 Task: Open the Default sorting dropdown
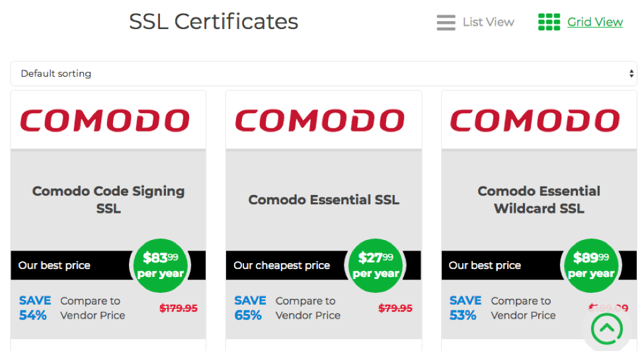pos(323,73)
